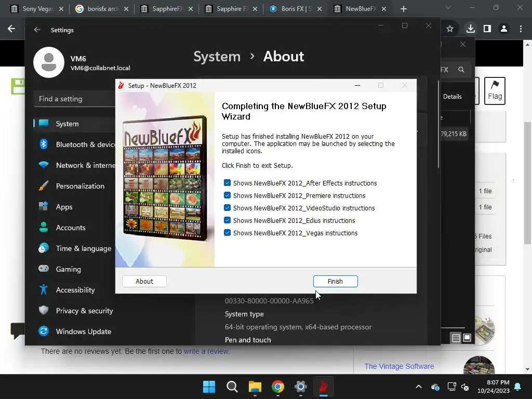Open notification bell in taskbar
Viewport: 532px width, 399px height.
(x=518, y=387)
